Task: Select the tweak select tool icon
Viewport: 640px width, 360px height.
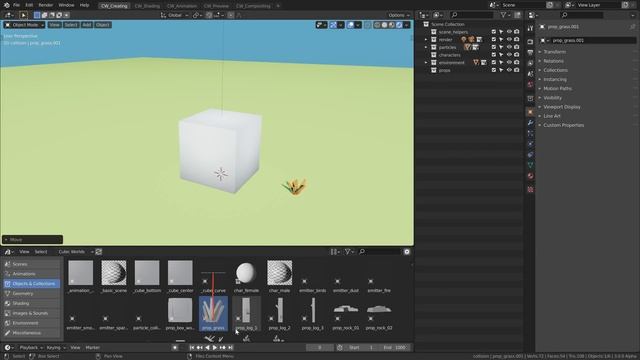Action: tap(24, 15)
